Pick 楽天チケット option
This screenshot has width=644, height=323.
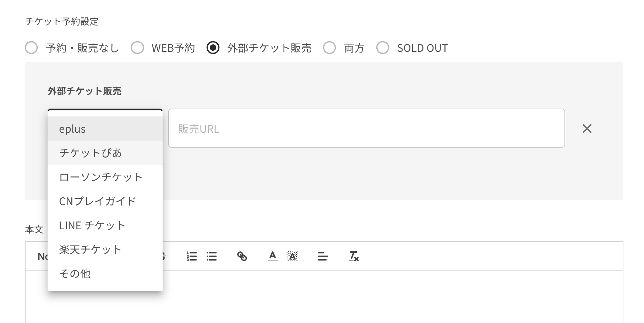click(105, 249)
